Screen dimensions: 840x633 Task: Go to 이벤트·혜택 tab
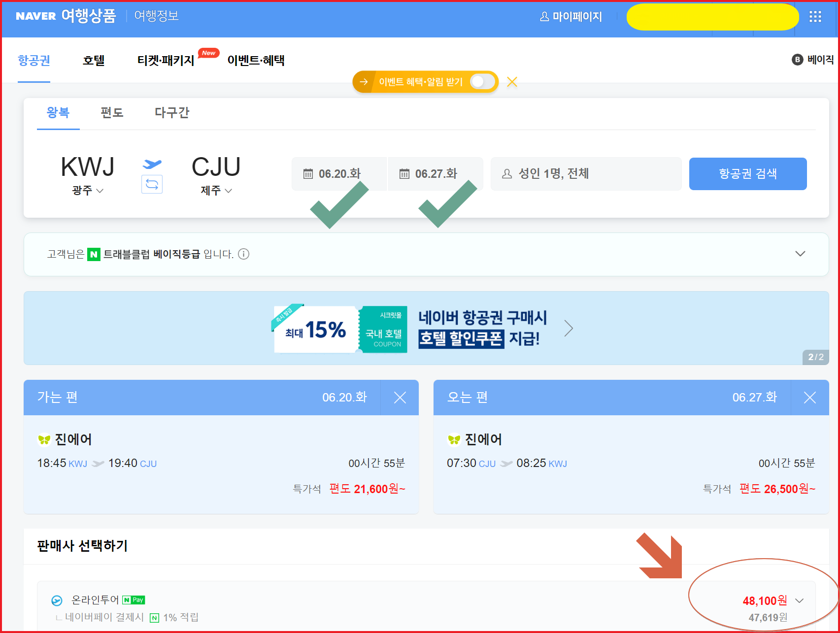click(256, 60)
